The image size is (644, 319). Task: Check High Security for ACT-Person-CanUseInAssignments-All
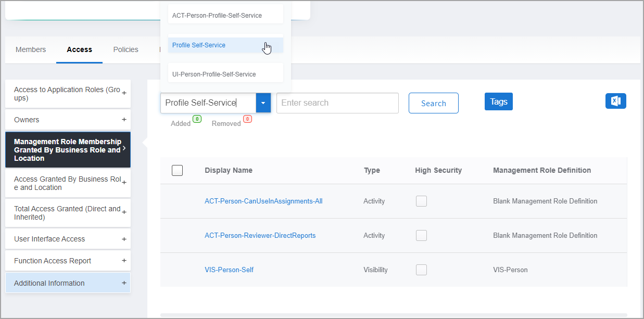click(x=421, y=201)
